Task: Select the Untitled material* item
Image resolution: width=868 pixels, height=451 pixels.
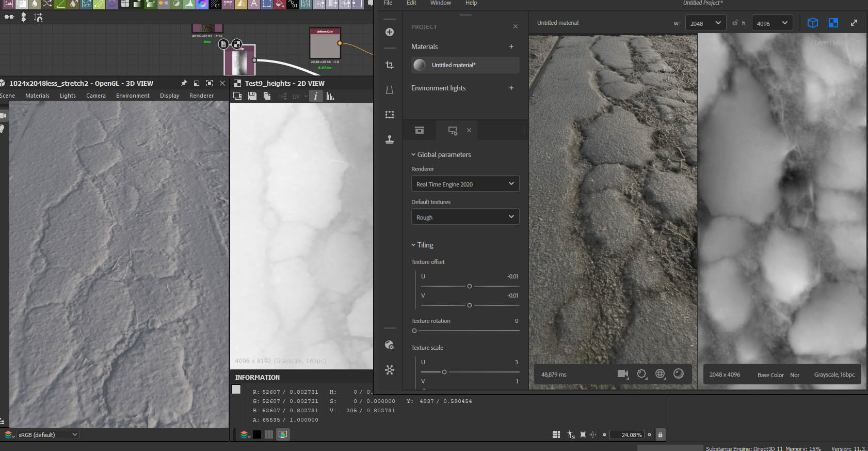Action: click(465, 65)
